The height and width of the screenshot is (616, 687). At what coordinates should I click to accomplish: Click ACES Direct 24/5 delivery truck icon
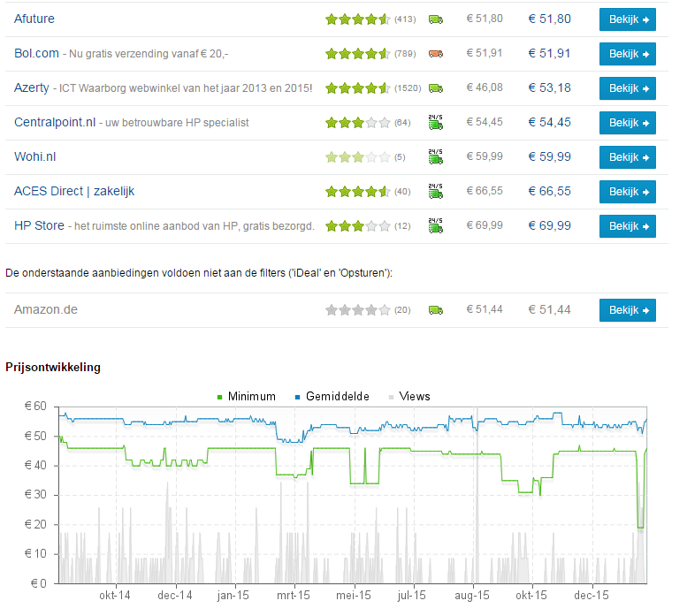[x=436, y=191]
